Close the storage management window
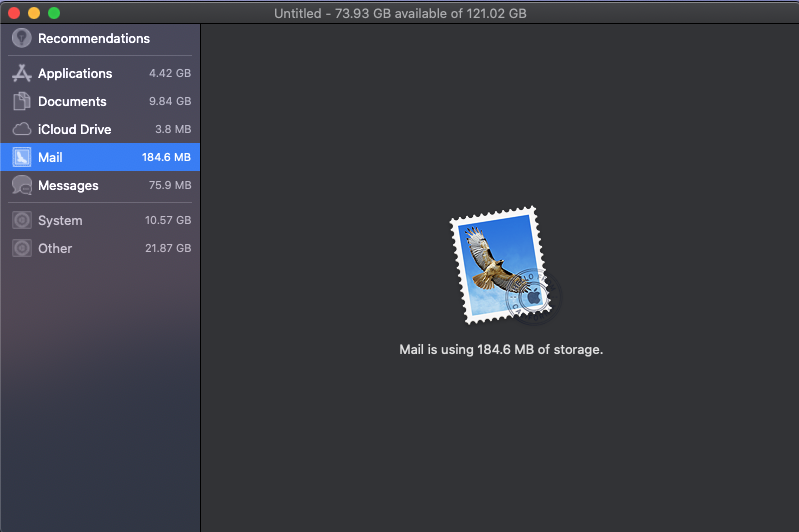 [x=14, y=13]
